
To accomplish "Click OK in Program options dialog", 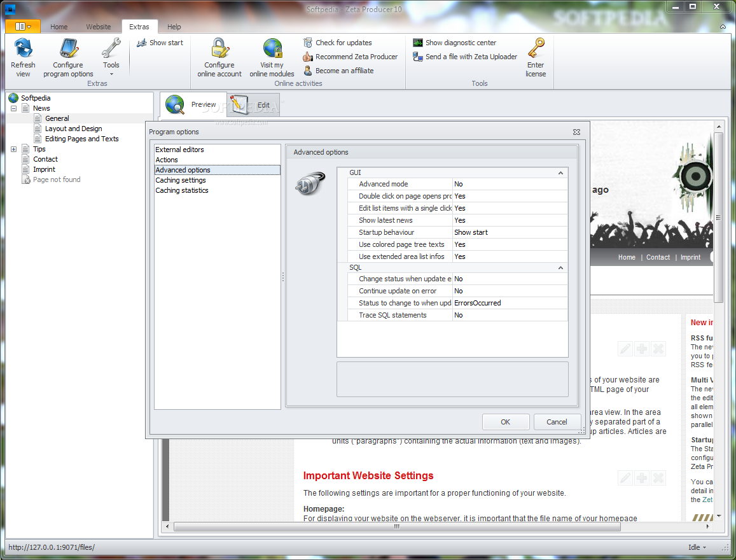I will [x=506, y=422].
